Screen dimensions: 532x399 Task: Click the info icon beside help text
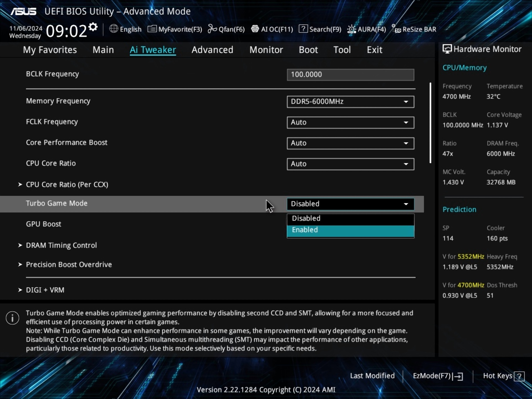click(x=12, y=318)
